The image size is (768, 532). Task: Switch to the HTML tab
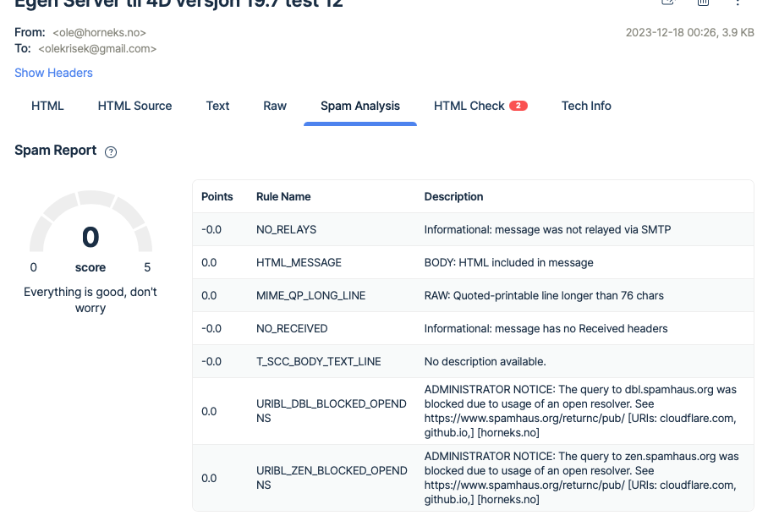[47, 106]
